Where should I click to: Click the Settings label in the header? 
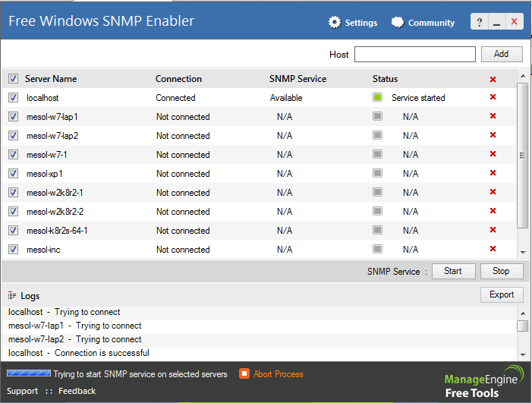coord(361,23)
